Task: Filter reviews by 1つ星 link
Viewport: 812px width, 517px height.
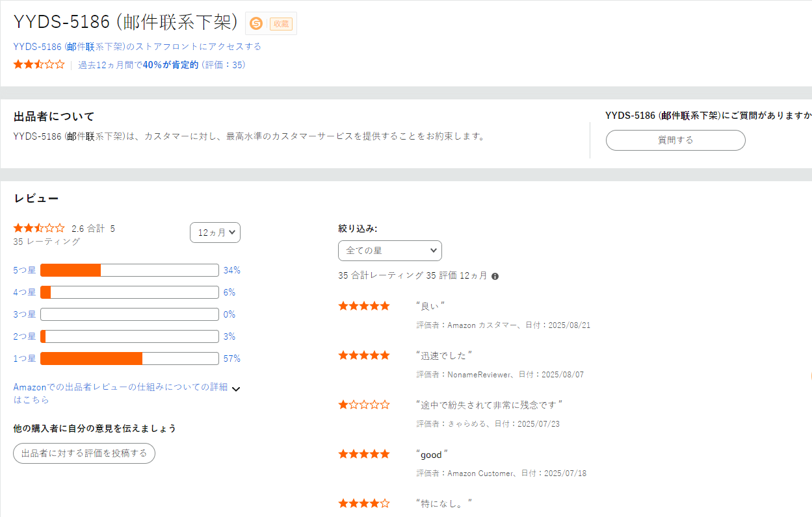Action: pyautogui.click(x=25, y=359)
